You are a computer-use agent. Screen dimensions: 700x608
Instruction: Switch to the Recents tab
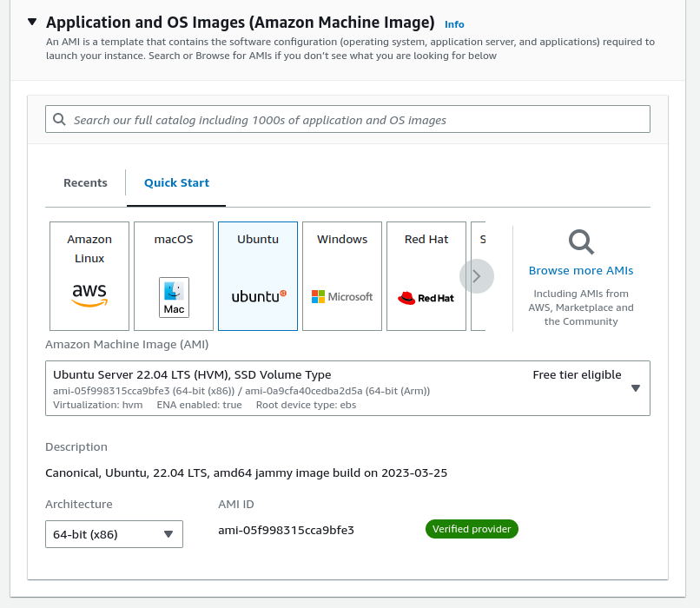pyautogui.click(x=85, y=183)
